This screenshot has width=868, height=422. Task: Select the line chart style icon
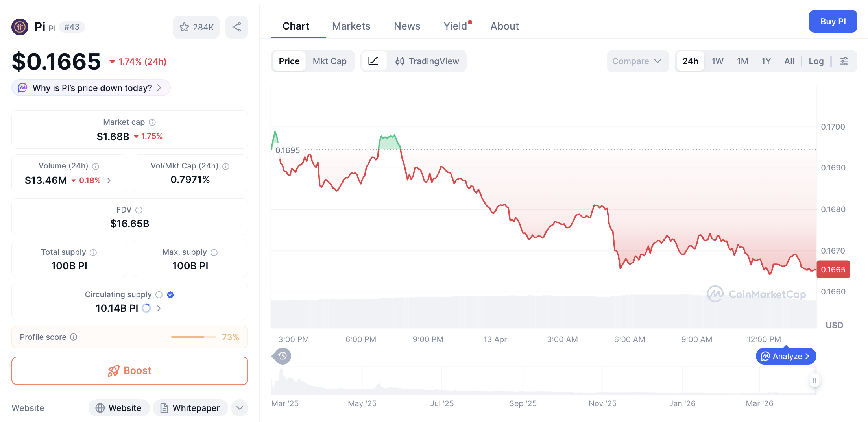click(x=374, y=61)
